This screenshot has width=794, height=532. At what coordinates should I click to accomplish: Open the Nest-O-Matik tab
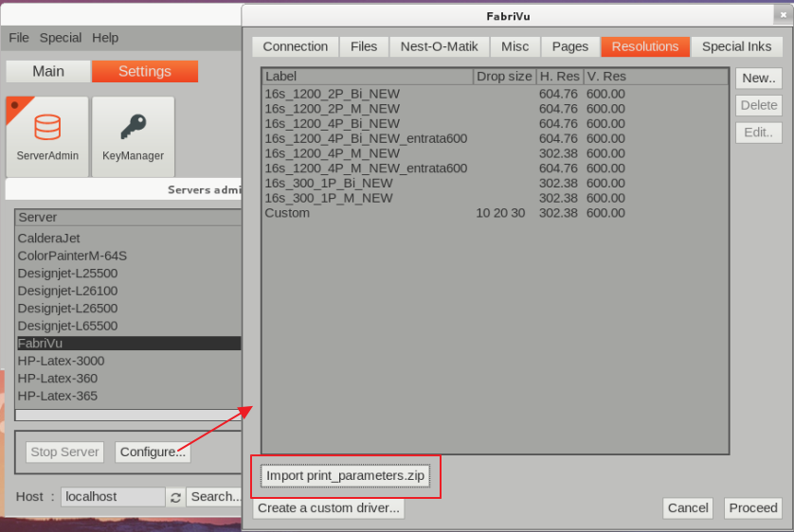pyautogui.click(x=440, y=46)
